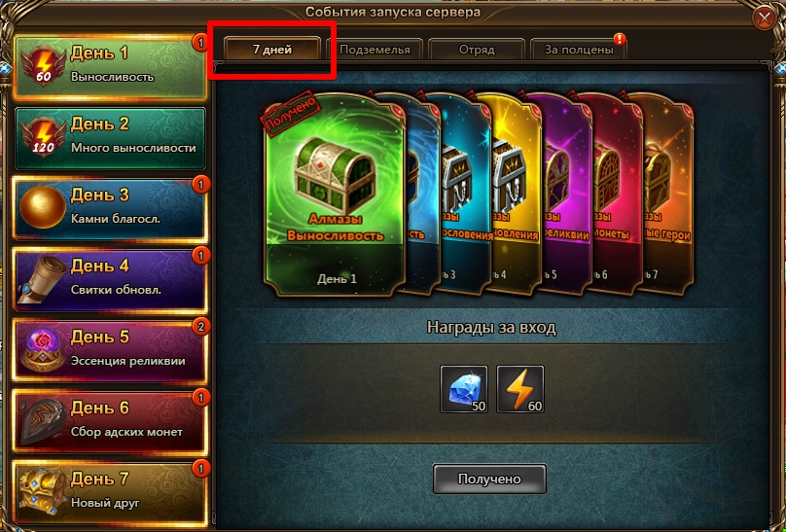Close the События запуска сервера window
This screenshot has width=786, height=532.
[764, 19]
